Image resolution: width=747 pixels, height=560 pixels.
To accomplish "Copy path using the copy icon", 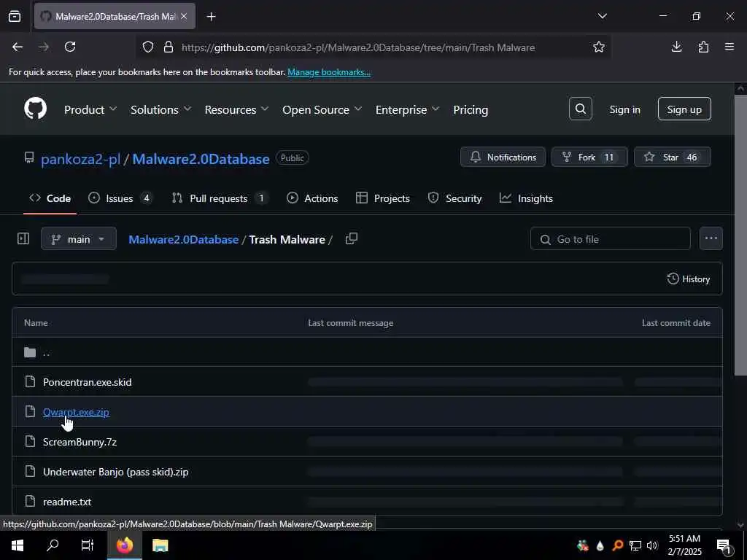I will pyautogui.click(x=352, y=238).
